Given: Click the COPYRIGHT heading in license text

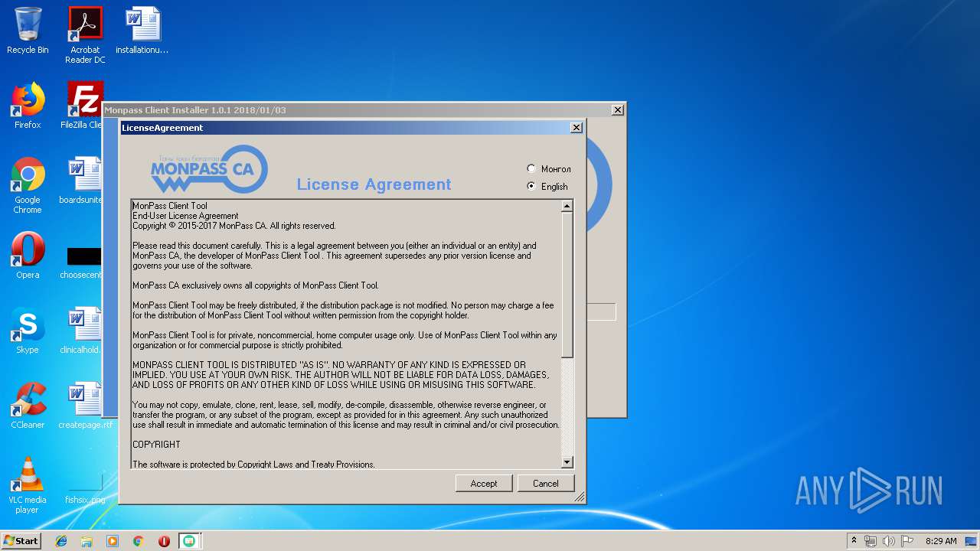Looking at the screenshot, I should (x=156, y=445).
